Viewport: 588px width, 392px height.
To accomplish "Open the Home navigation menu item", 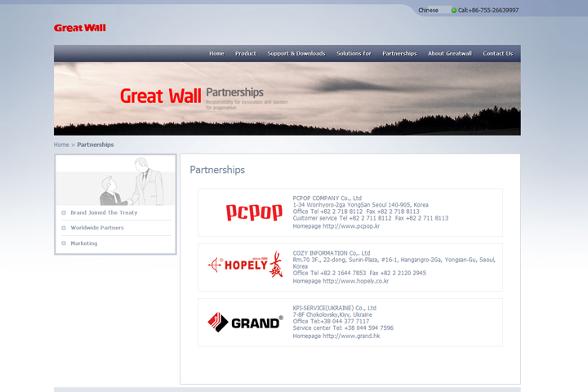I will (216, 54).
